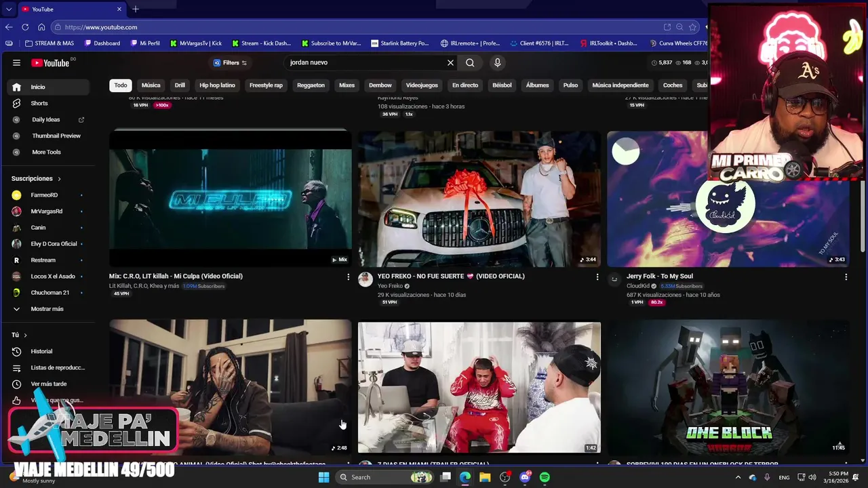Open a new browser tab
Viewport: 868px width, 488px height.
pos(136,9)
